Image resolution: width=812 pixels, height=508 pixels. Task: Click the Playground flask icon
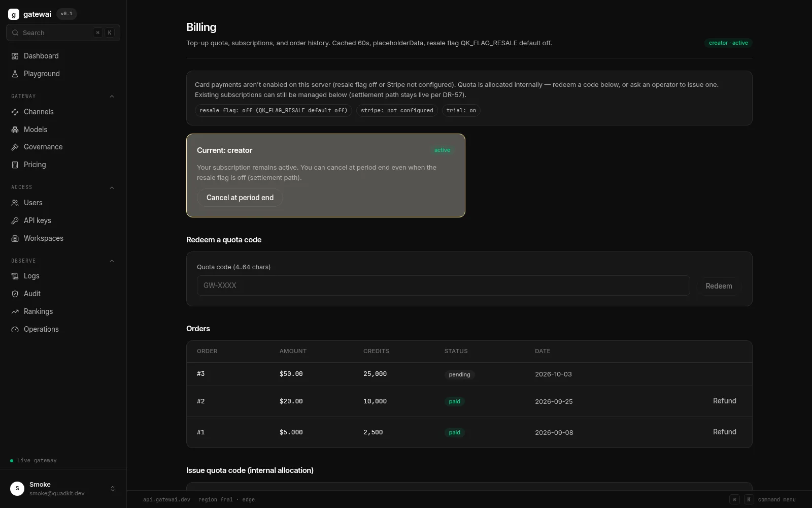(15, 74)
